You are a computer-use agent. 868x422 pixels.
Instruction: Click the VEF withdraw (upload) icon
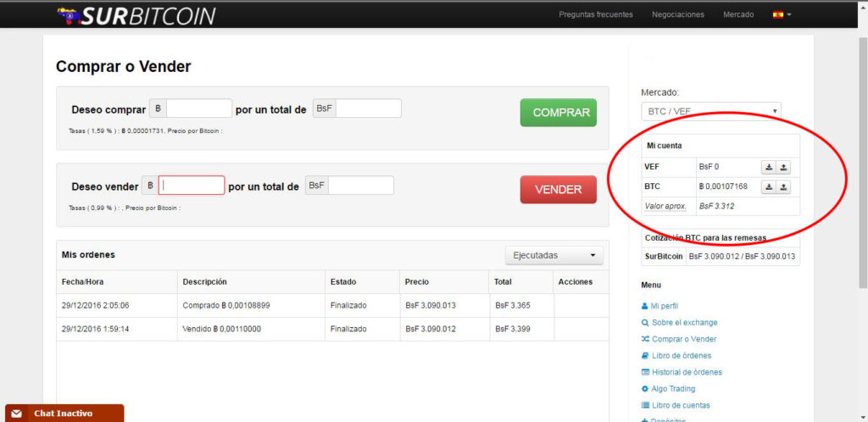(x=783, y=167)
